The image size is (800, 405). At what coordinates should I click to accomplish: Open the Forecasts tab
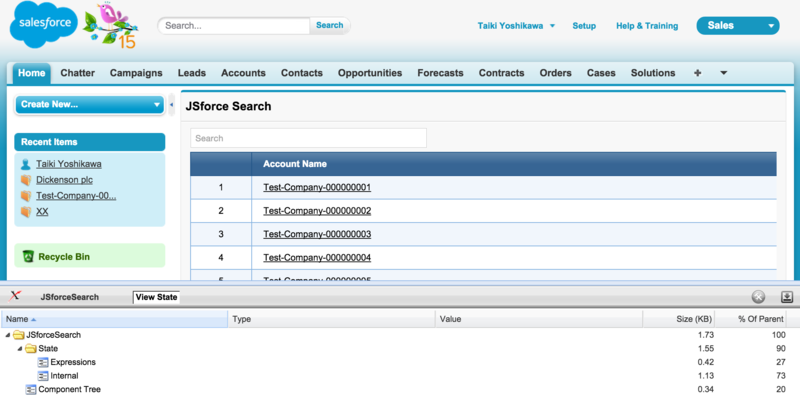pos(440,73)
